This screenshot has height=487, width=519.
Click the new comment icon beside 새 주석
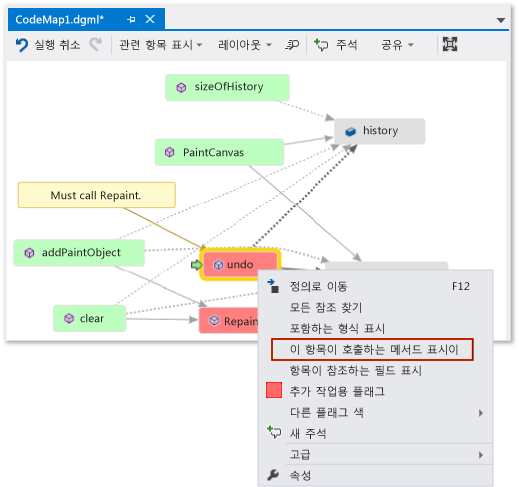pyautogui.click(x=274, y=432)
